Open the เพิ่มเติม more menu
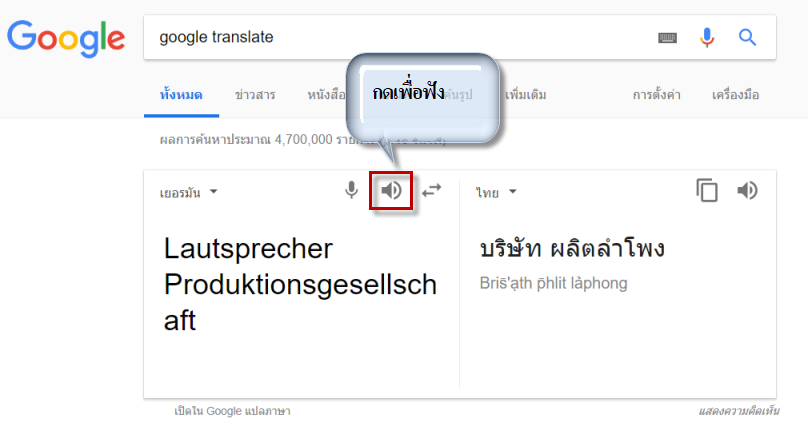 click(x=526, y=95)
